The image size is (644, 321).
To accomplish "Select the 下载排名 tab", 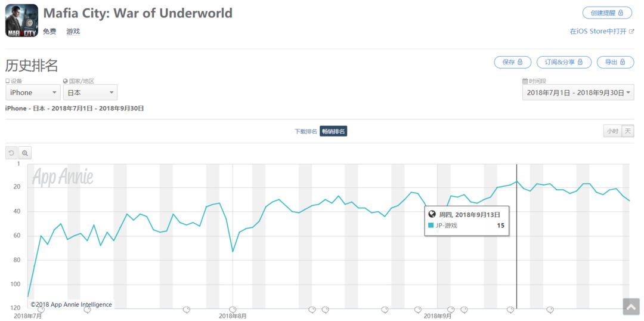I will 305,131.
